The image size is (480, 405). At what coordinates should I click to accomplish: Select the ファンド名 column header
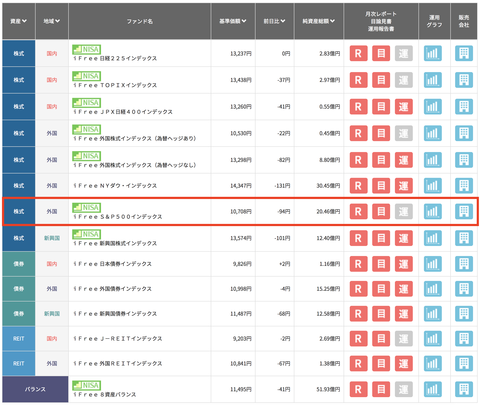(140, 21)
